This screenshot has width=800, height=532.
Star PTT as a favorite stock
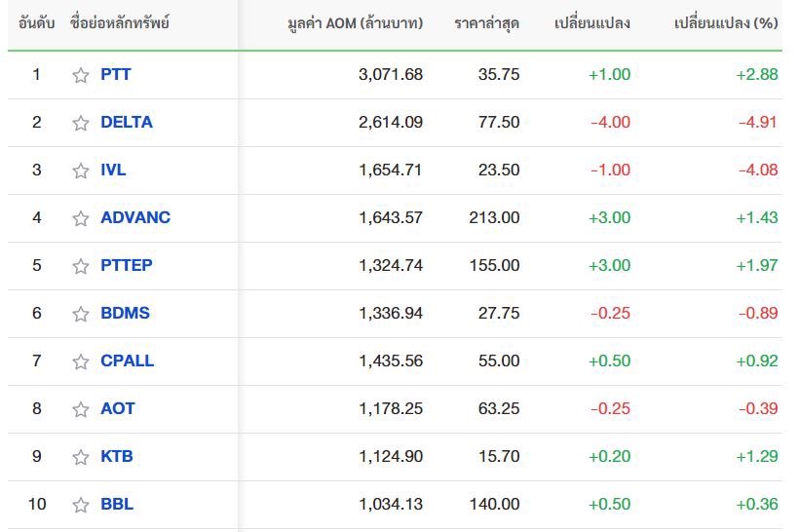click(81, 75)
